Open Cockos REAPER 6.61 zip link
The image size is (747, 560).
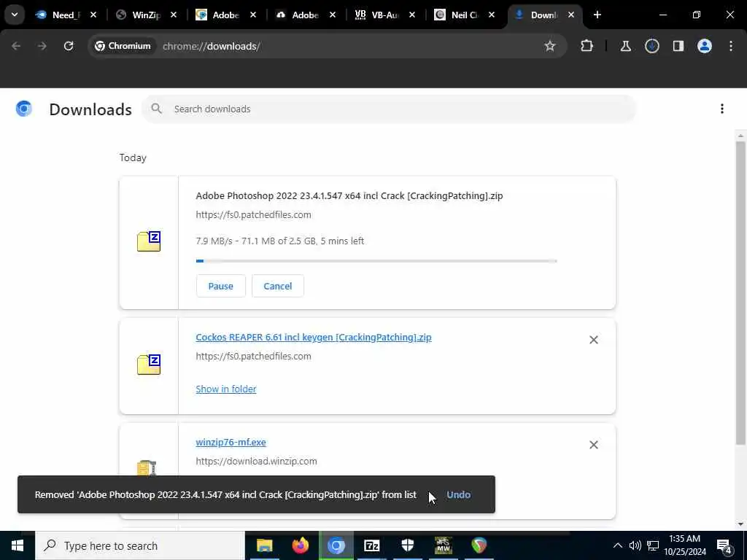[314, 337]
